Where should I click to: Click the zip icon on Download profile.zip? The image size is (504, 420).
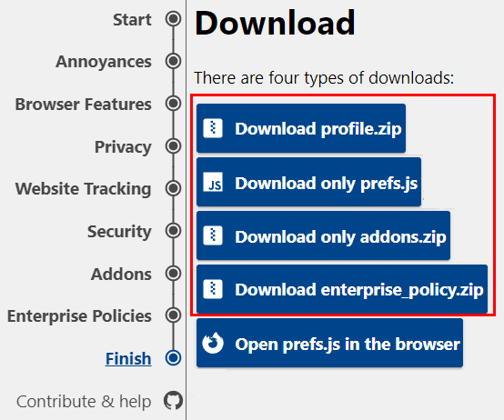coord(213,128)
